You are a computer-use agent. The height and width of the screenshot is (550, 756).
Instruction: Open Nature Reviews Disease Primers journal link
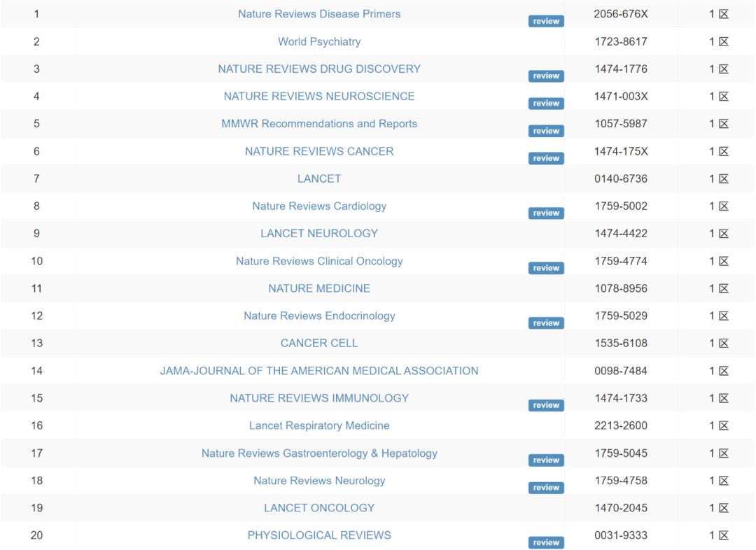[319, 14]
